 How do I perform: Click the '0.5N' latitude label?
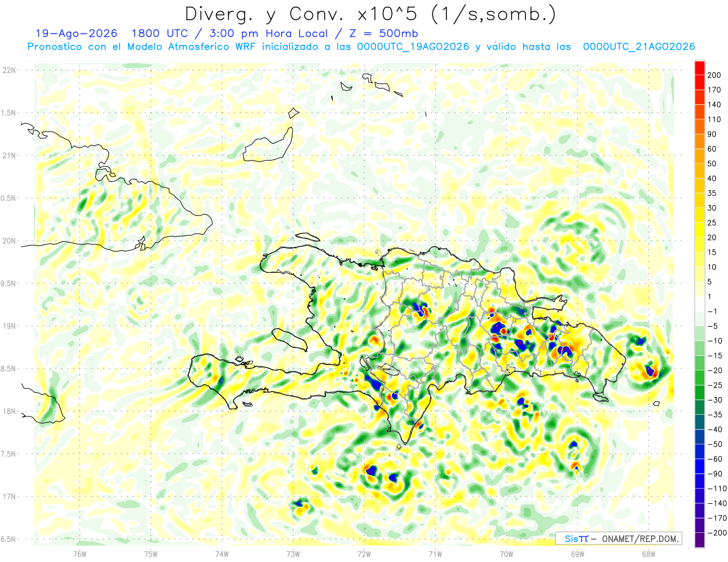[x=9, y=198]
